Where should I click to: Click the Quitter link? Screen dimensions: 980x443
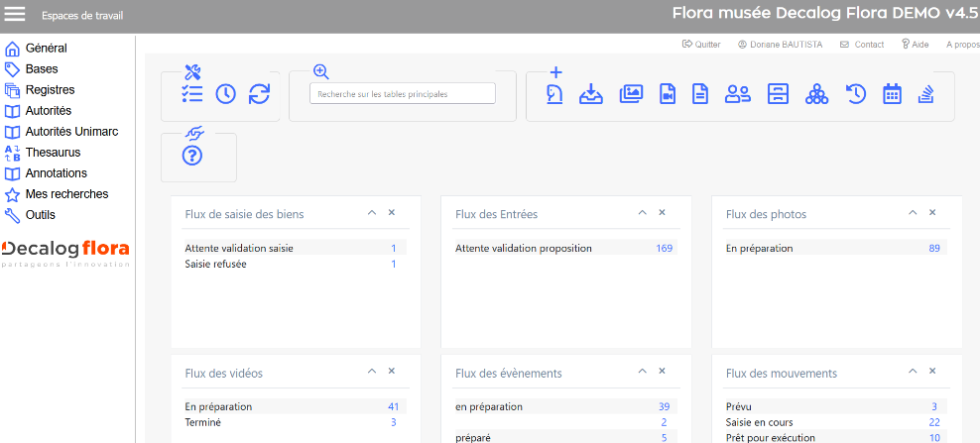pos(701,45)
